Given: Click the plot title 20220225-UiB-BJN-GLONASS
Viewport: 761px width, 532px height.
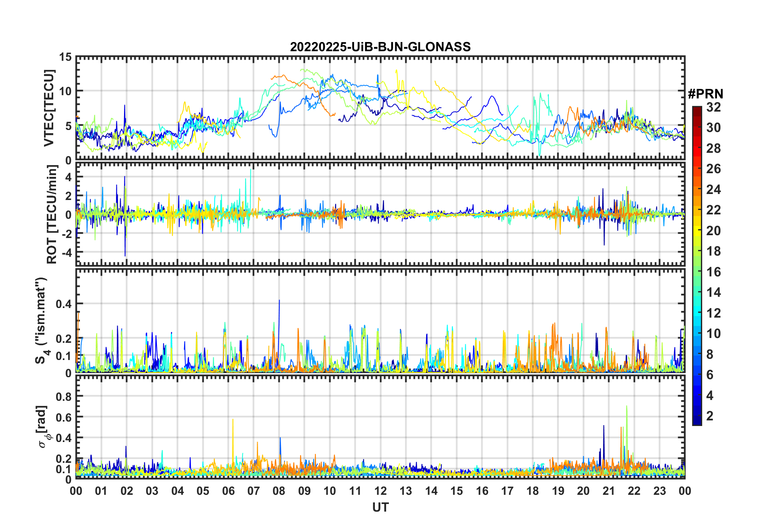Looking at the screenshot, I should point(380,47).
